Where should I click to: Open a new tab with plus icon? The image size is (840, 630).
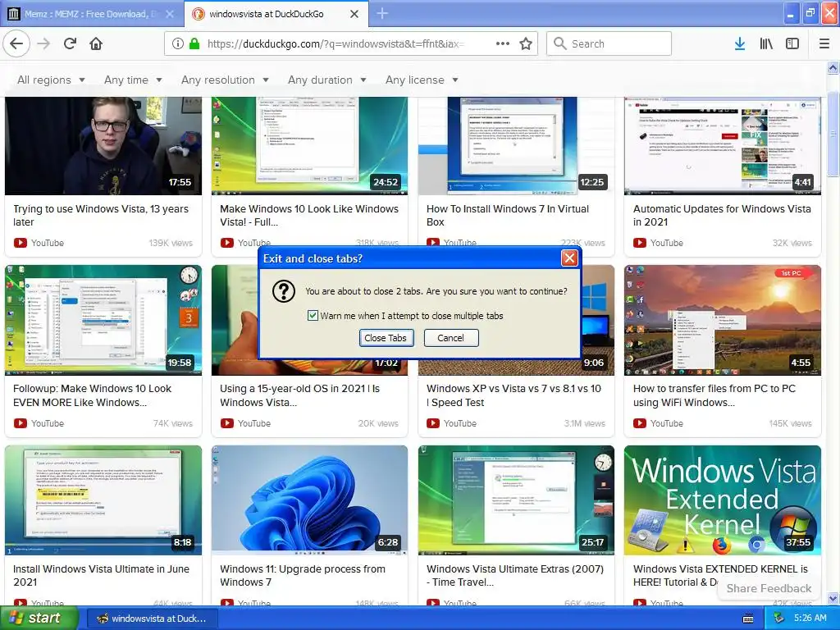tap(382, 13)
